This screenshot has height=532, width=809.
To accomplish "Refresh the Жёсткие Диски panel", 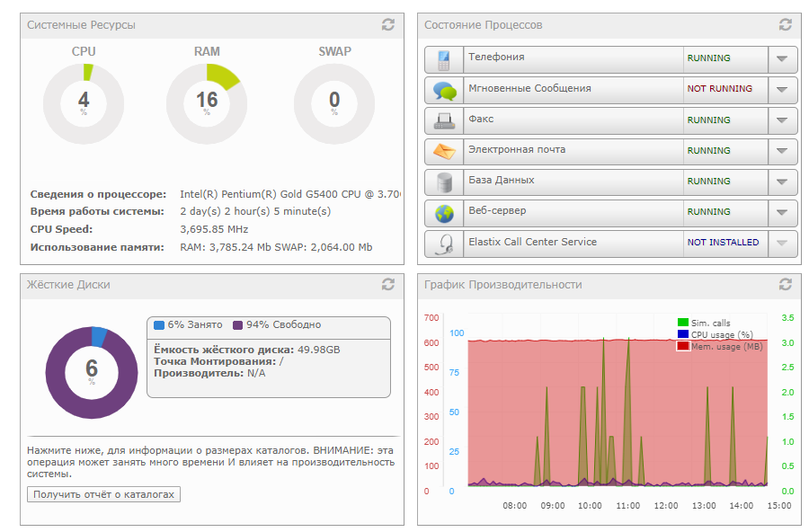I will point(388,284).
